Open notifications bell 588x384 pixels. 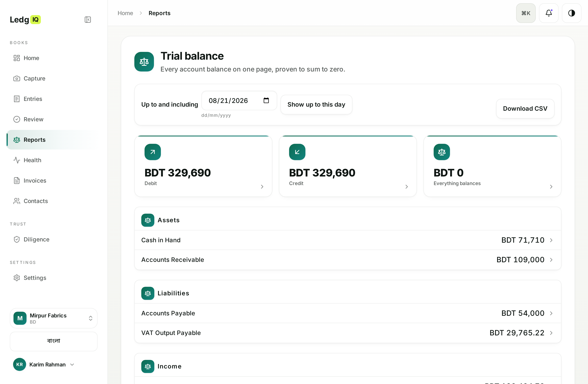[549, 13]
